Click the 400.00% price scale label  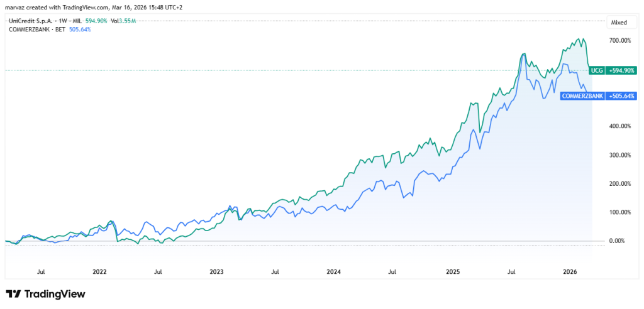click(x=619, y=126)
